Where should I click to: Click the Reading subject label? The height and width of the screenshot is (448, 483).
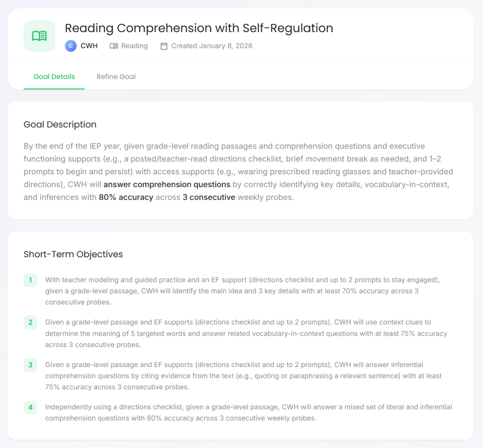point(134,46)
